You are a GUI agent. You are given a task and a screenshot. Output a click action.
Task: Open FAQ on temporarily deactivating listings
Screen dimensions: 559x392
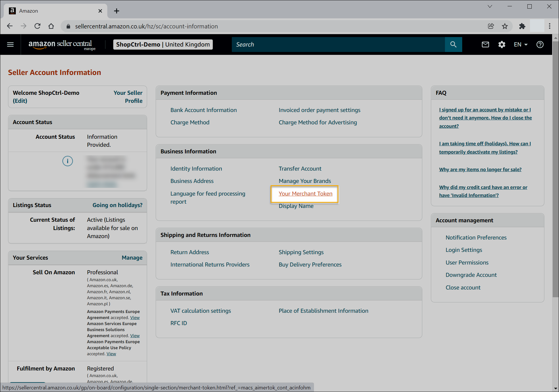point(485,148)
